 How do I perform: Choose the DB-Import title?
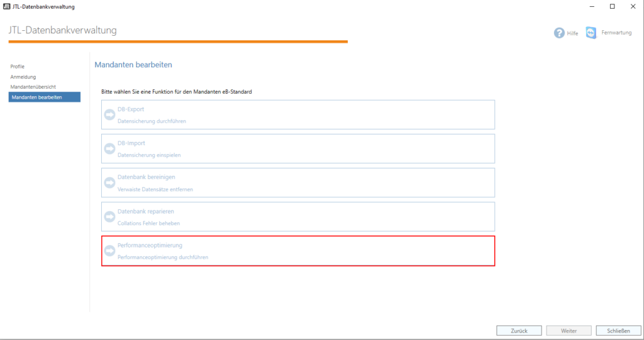(131, 143)
